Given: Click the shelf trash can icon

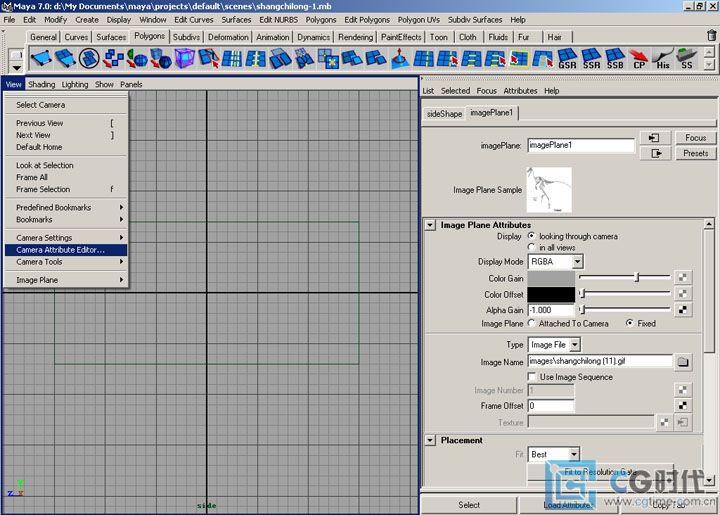Looking at the screenshot, I should click(x=711, y=35).
